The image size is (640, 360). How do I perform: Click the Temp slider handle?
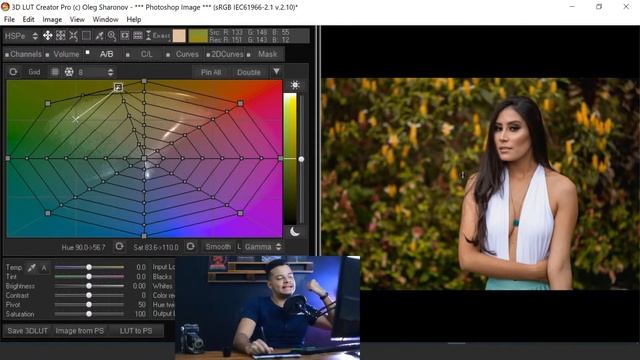[x=89, y=267]
